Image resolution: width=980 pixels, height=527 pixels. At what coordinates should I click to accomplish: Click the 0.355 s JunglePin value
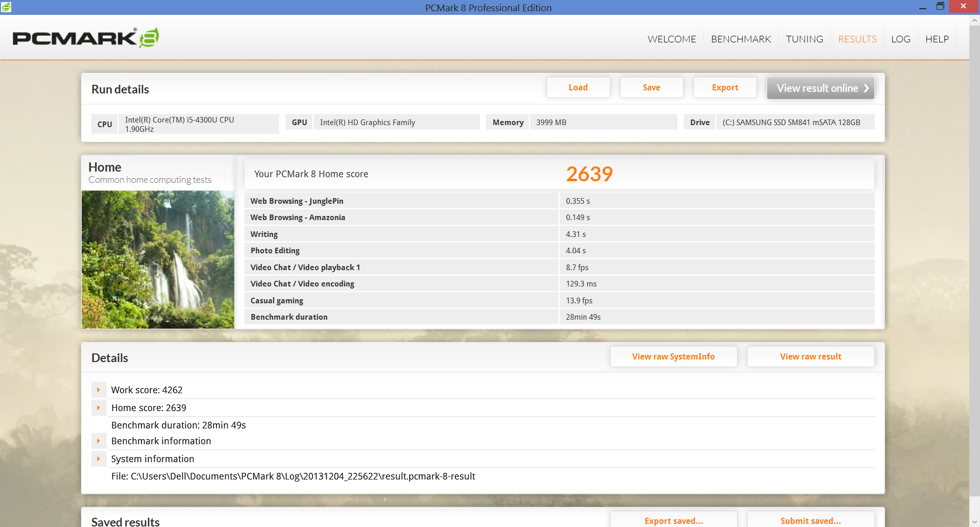coord(578,201)
